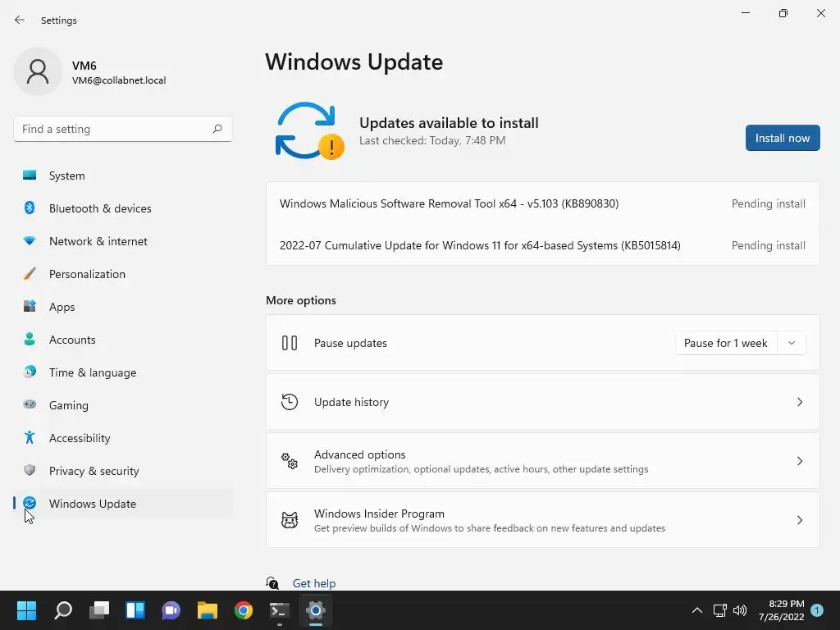Click the network status tray icon

719,610
